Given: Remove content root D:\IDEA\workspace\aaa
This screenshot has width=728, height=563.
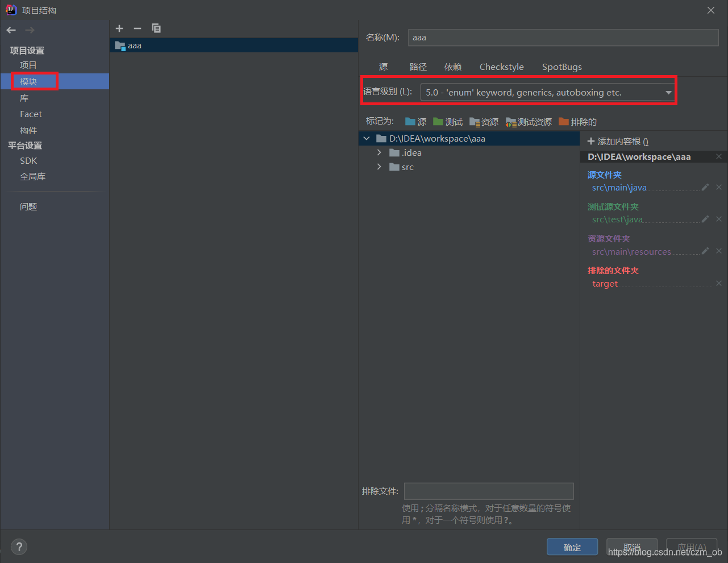Looking at the screenshot, I should (x=719, y=156).
